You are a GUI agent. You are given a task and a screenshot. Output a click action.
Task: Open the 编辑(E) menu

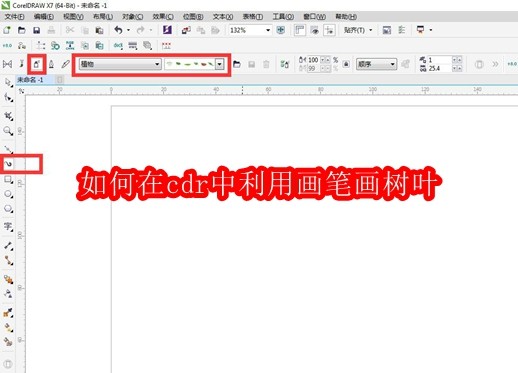[x=44, y=16]
